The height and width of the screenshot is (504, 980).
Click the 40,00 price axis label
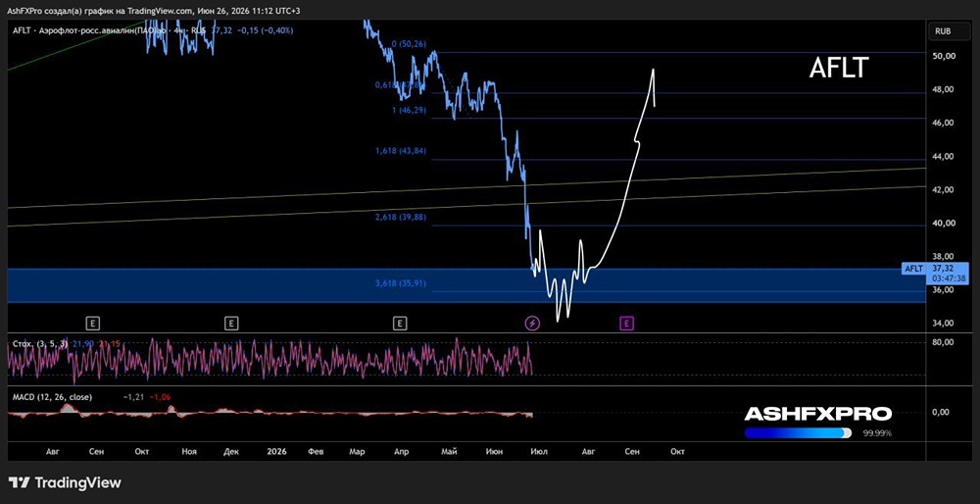943,224
